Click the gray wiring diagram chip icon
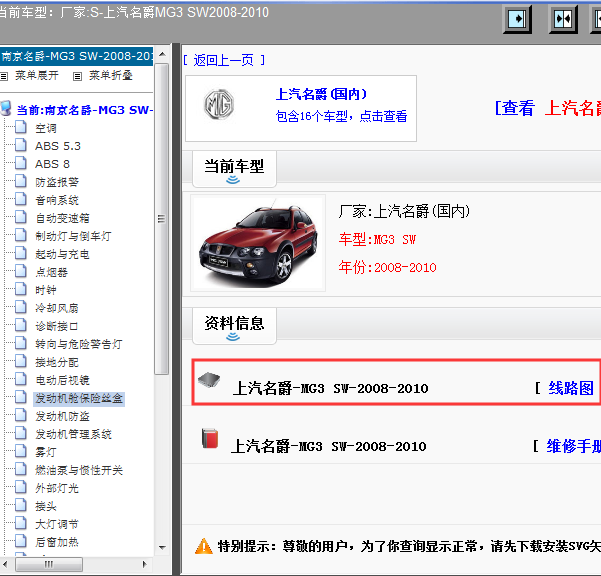This screenshot has height=576, width=601. [x=209, y=380]
